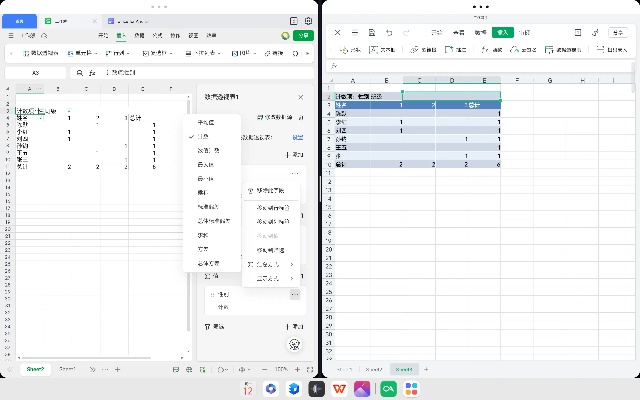Click the search icon beside fx

tap(77, 72)
